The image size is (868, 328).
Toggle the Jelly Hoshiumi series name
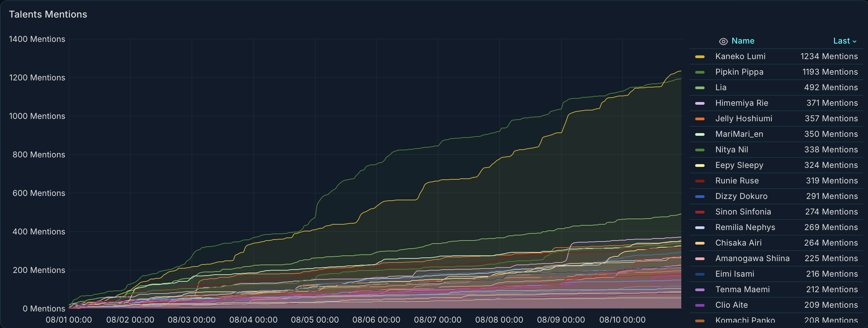coord(744,119)
